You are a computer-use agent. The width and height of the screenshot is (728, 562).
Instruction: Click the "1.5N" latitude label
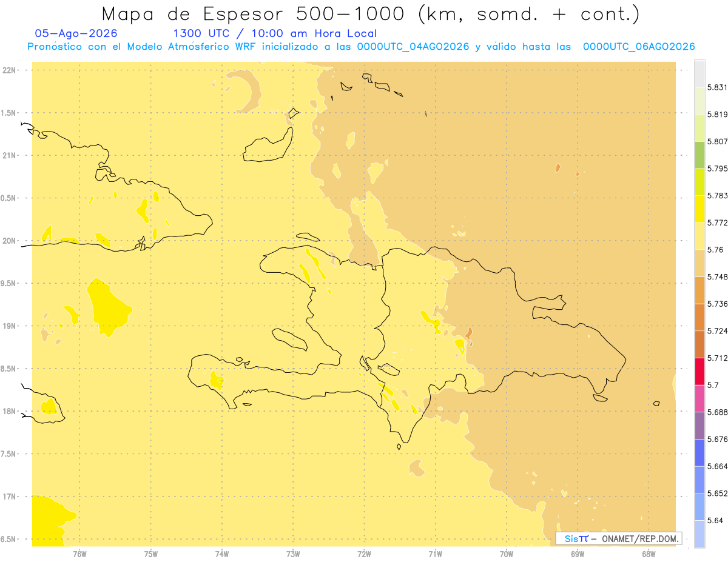point(9,113)
